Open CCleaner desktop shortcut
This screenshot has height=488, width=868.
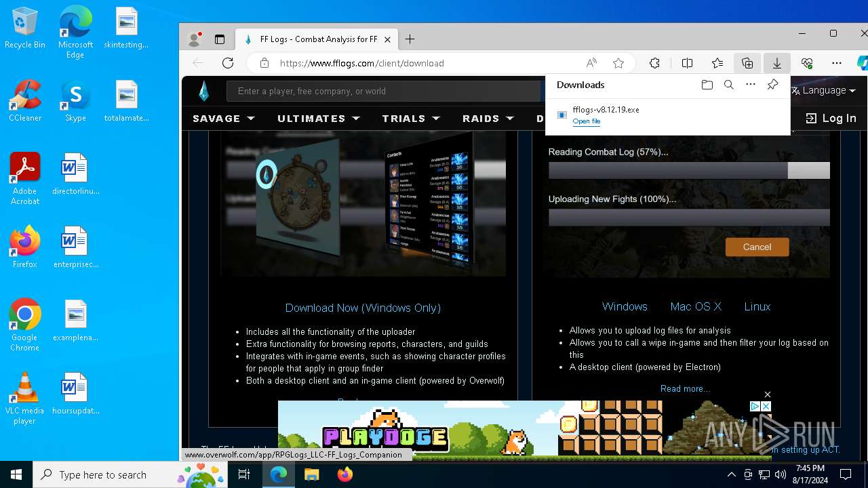coord(25,101)
